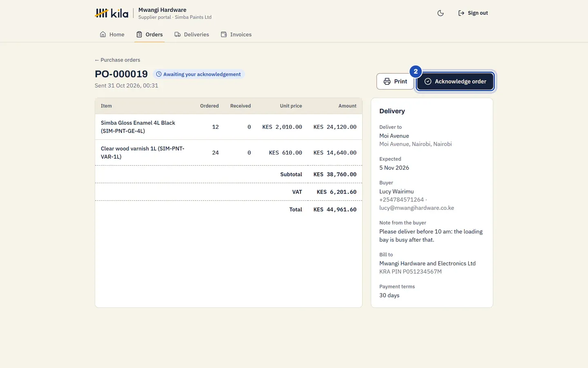
Task: Click the Clear wood varnish 1L row
Action: (x=229, y=153)
